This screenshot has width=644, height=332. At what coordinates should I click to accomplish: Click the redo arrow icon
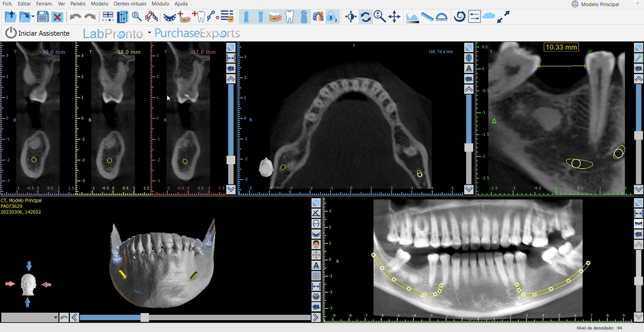(89, 17)
